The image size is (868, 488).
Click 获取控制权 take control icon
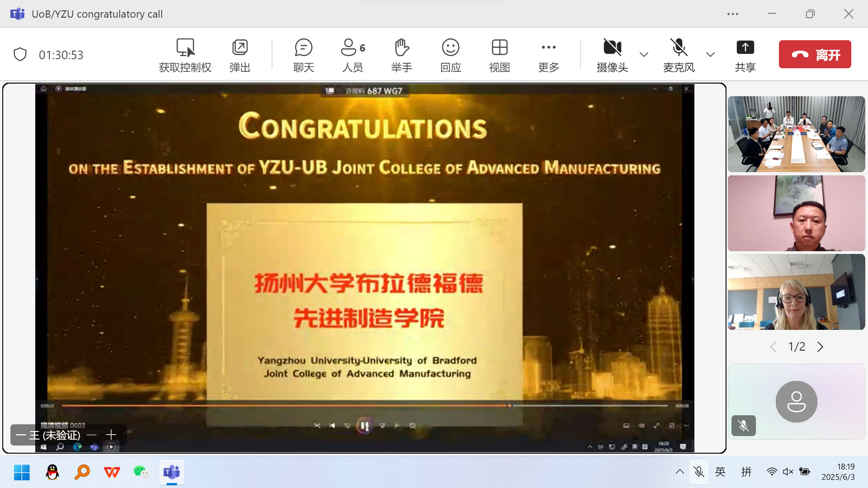point(185,48)
